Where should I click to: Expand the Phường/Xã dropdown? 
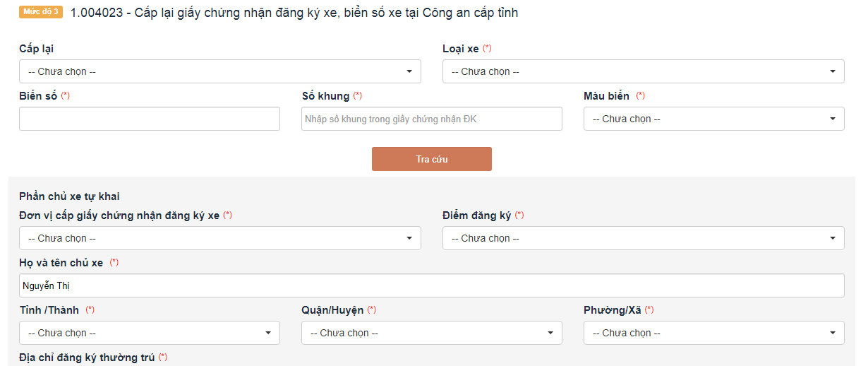click(713, 333)
